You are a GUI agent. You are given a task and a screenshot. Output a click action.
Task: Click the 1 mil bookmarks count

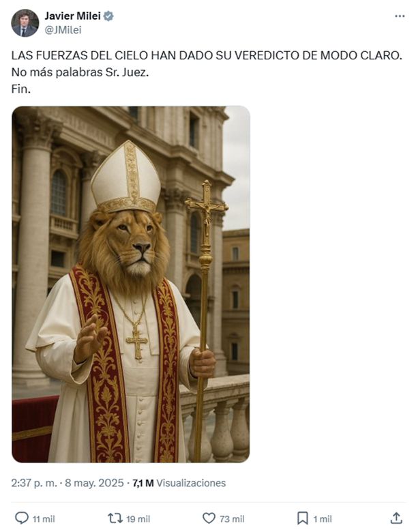click(323, 519)
